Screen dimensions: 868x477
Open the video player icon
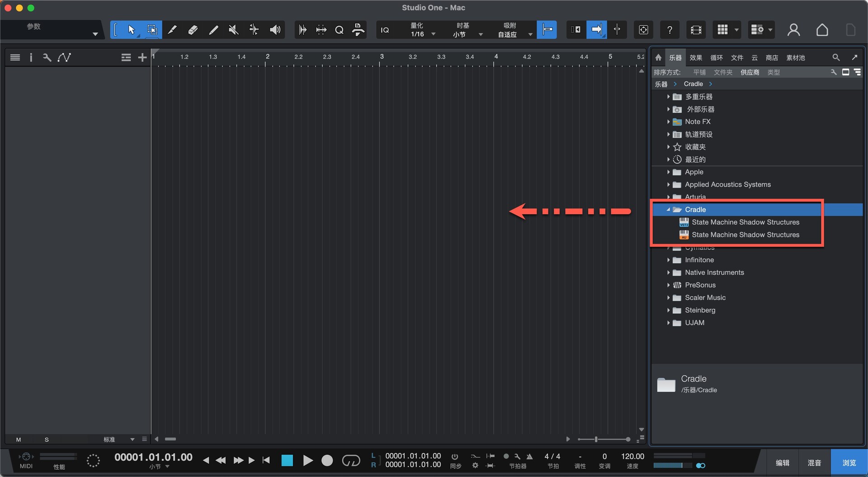click(696, 30)
